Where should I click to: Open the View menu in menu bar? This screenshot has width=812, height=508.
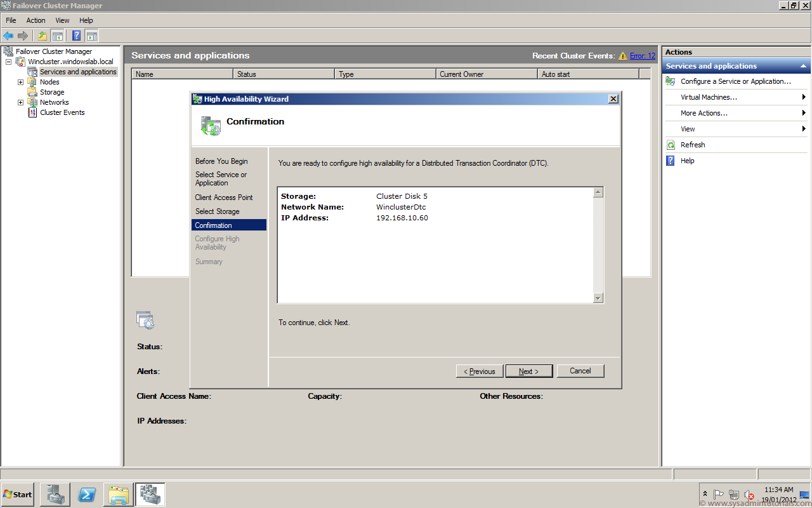[62, 20]
